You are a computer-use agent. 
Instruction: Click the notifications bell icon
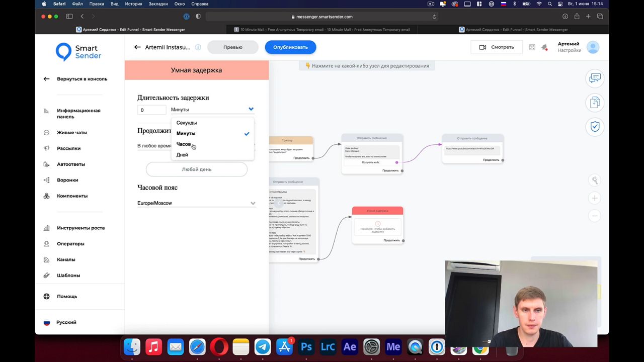(544, 47)
